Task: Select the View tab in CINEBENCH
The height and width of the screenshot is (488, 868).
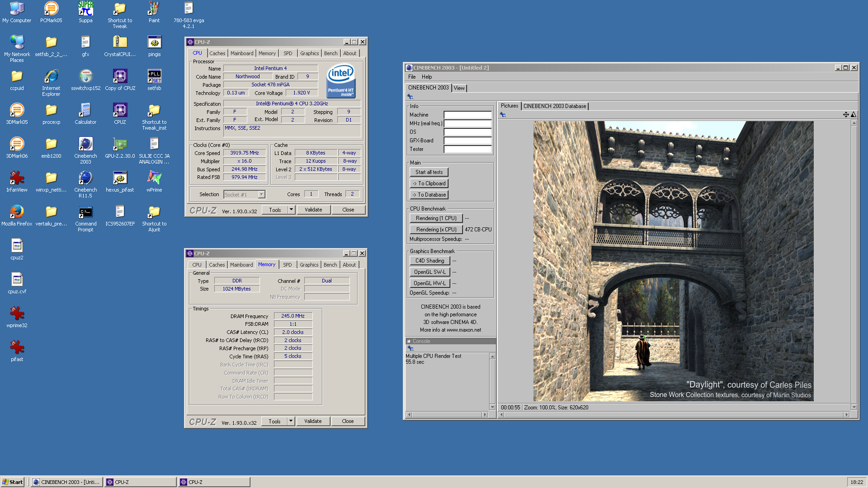Action: click(x=459, y=88)
